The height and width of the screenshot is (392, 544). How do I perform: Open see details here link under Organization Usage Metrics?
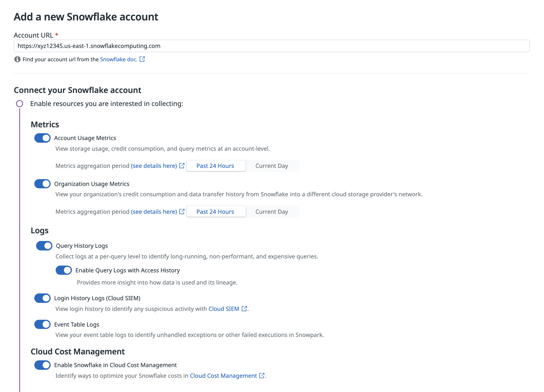(x=154, y=212)
